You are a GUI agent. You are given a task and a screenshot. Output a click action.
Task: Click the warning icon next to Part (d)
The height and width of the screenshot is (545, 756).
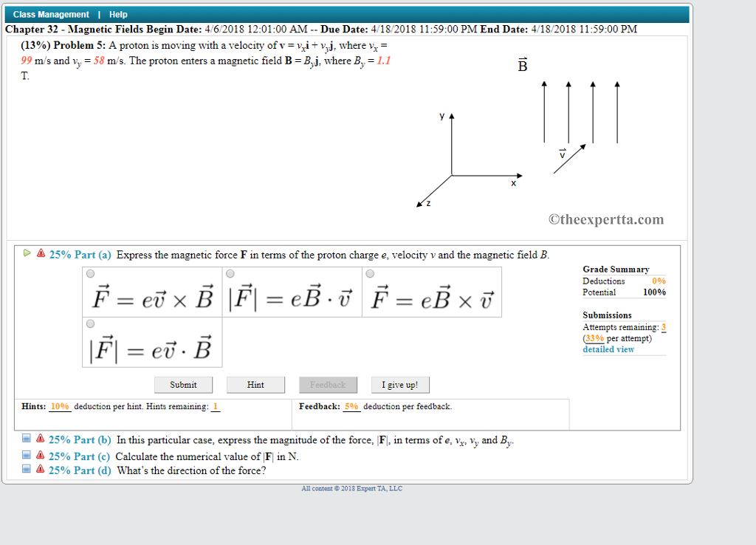click(40, 469)
